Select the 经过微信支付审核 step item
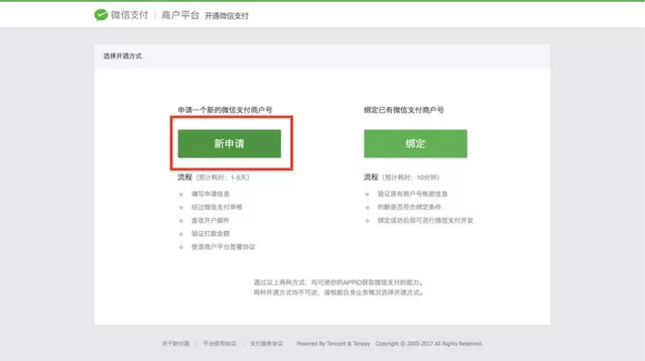Image resolution: width=645 pixels, height=361 pixels. coord(216,207)
